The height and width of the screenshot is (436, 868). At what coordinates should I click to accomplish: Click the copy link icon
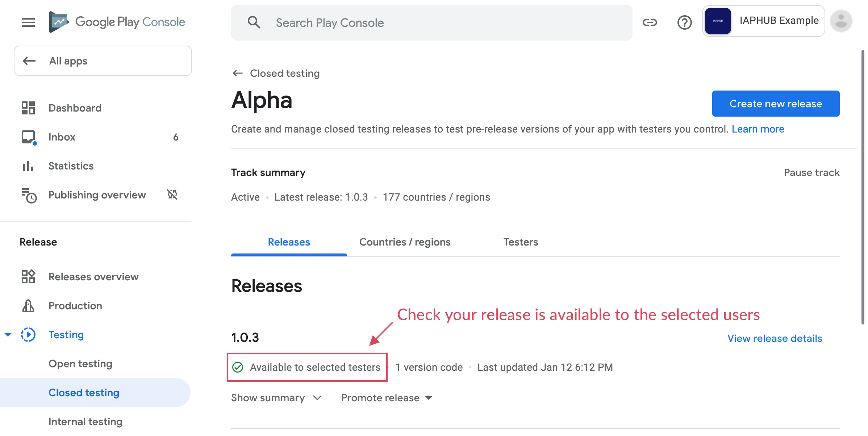click(650, 22)
